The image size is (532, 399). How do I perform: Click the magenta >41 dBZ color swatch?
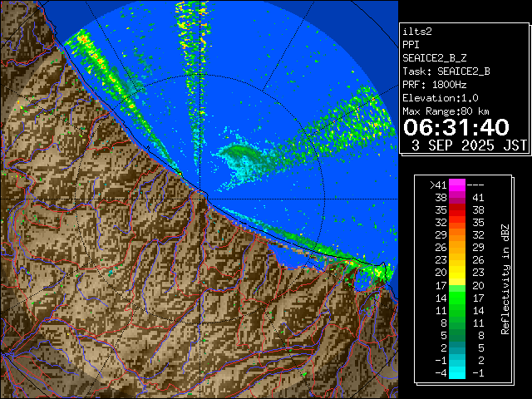(457, 185)
